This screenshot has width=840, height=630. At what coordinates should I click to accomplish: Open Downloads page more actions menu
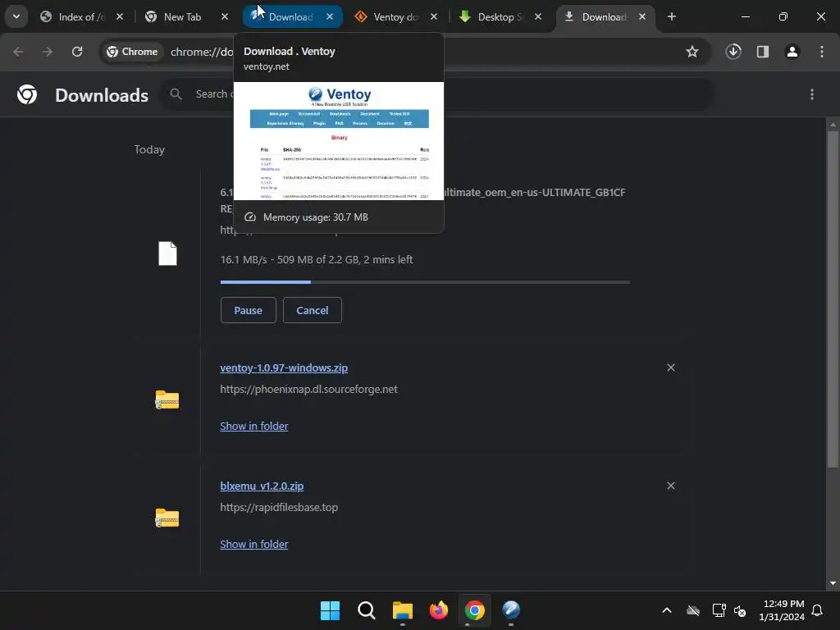pos(812,94)
